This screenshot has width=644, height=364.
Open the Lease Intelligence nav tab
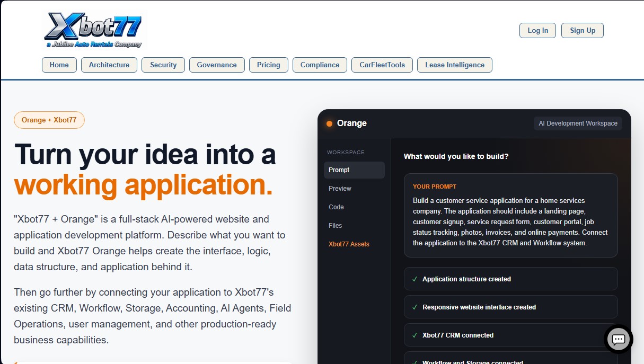click(455, 65)
